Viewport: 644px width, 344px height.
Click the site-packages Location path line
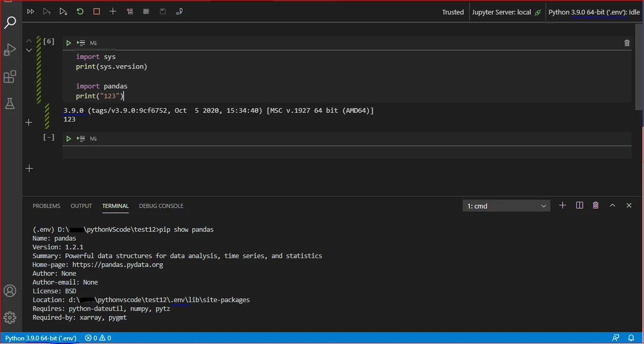pyautogui.click(x=141, y=300)
